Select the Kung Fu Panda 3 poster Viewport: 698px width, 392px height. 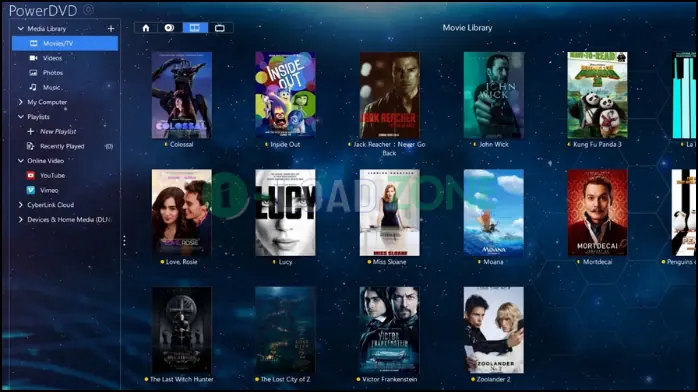coord(597,95)
